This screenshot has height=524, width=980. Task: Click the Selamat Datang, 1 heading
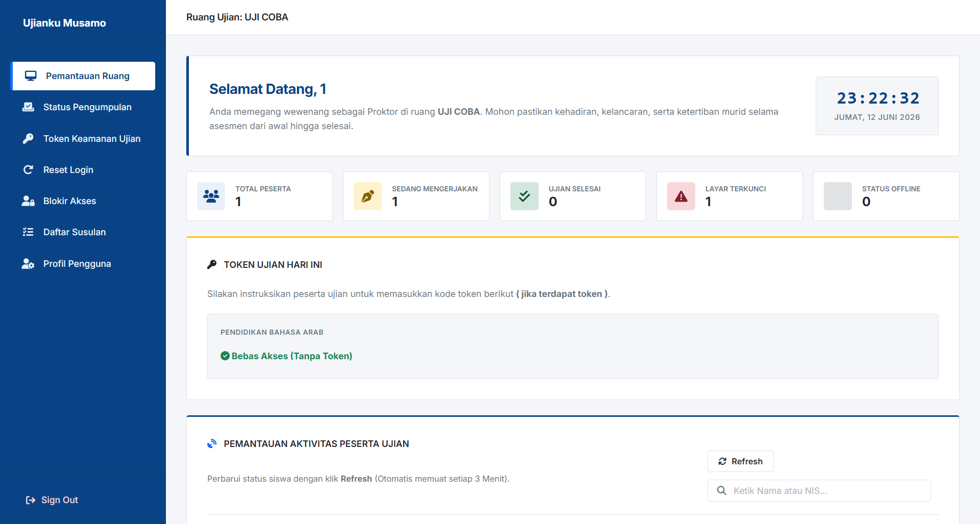point(268,89)
